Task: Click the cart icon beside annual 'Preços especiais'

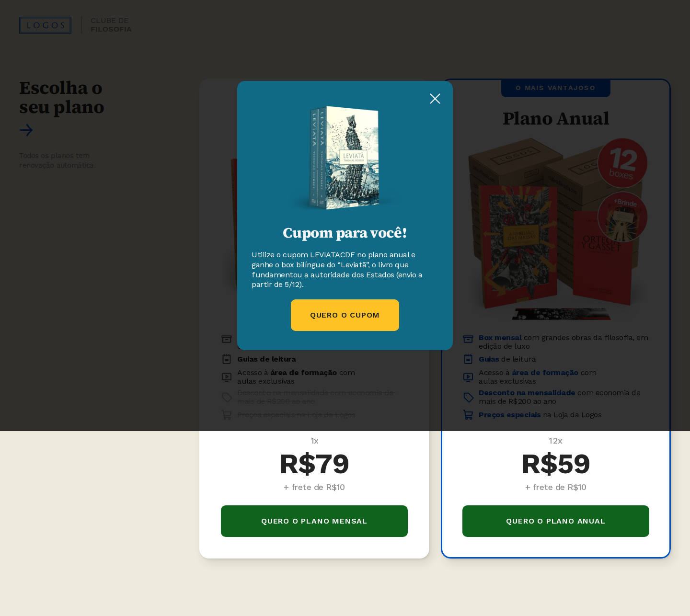Action: (468, 415)
